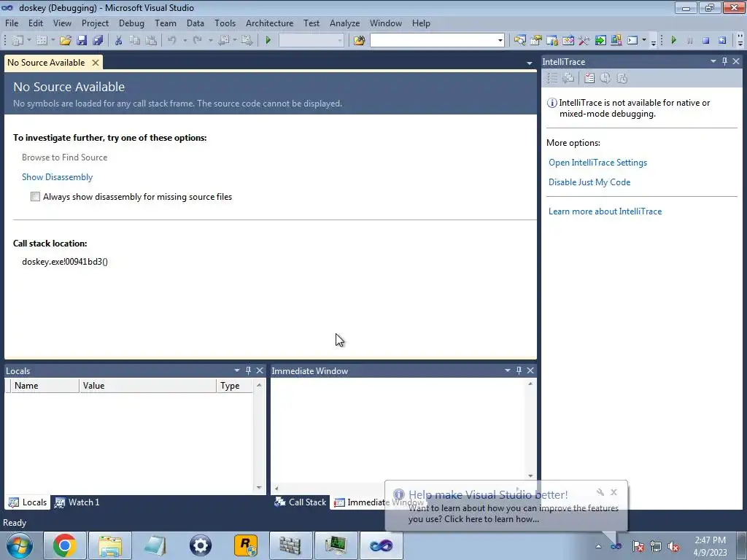Open the Tools menu

225,23
